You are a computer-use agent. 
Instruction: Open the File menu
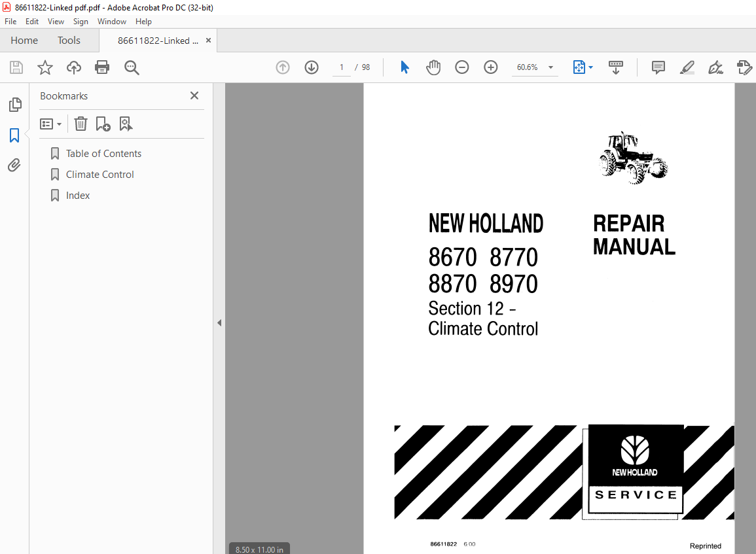pos(10,21)
